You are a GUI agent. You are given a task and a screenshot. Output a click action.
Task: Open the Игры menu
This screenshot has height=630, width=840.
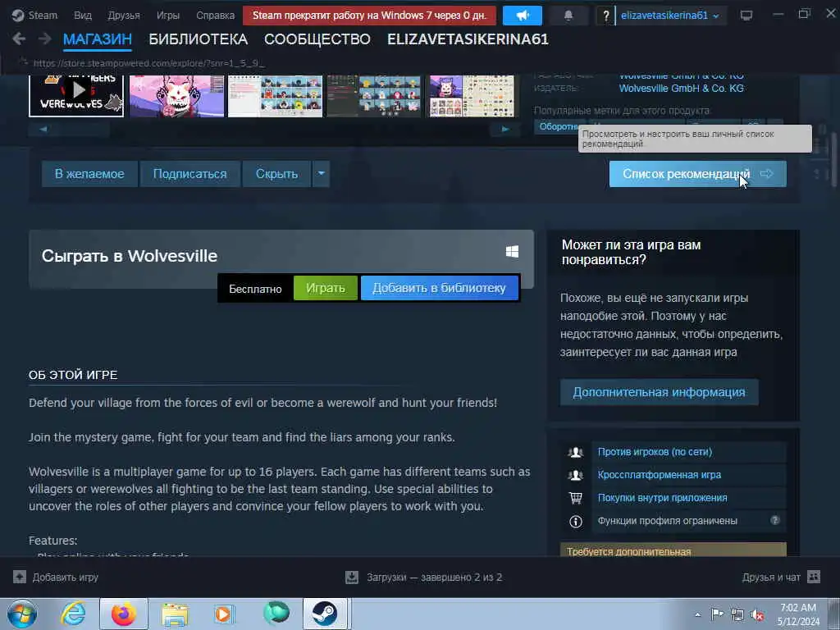[x=167, y=16]
